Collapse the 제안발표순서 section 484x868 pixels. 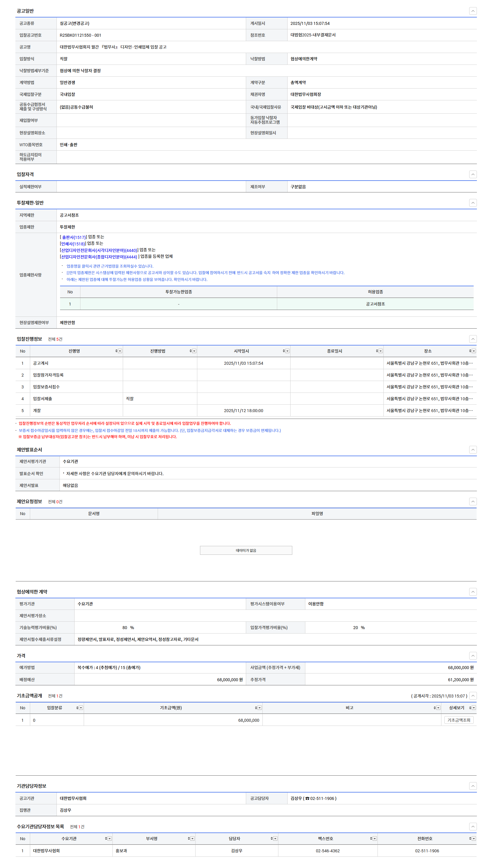point(472,449)
